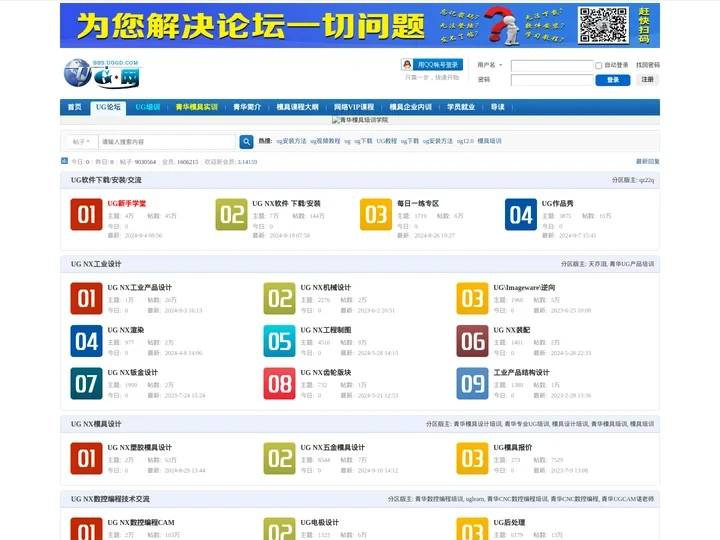Enable the 自动登录 checkbox

tap(598, 66)
